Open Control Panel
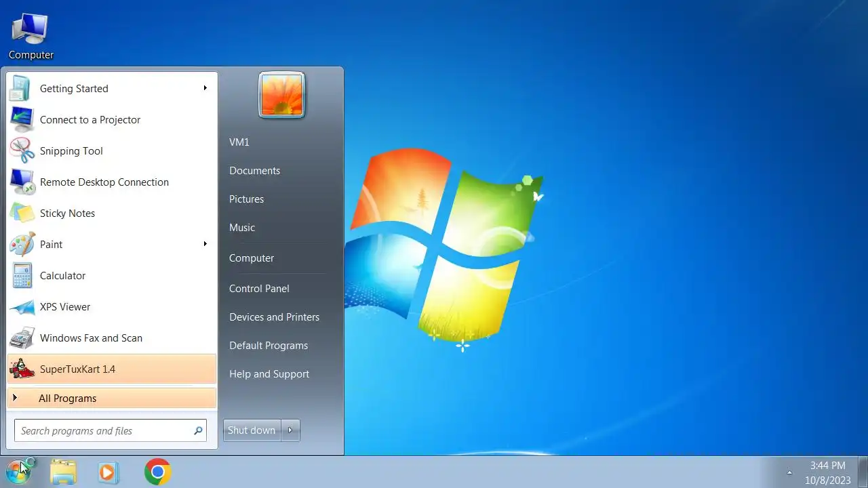 coord(259,288)
